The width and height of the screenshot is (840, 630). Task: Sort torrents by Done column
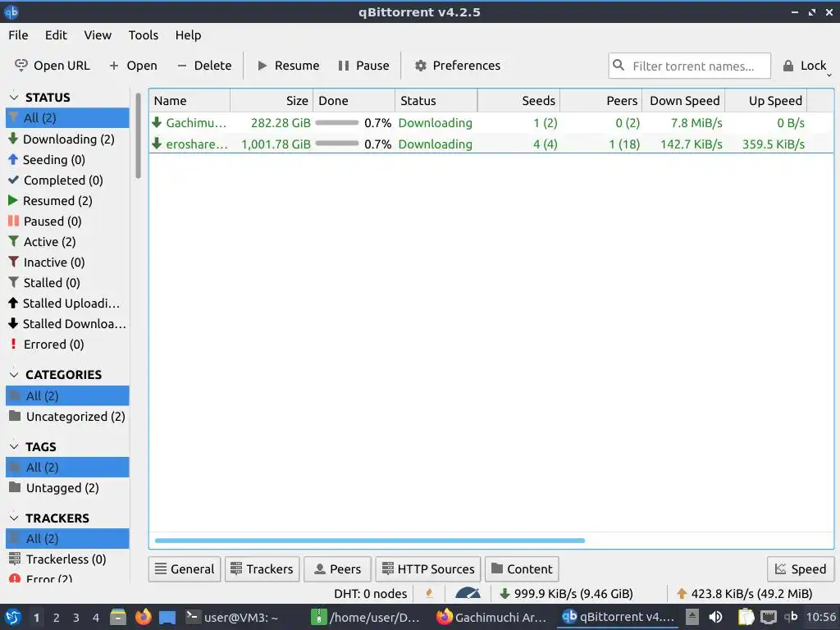[354, 101]
